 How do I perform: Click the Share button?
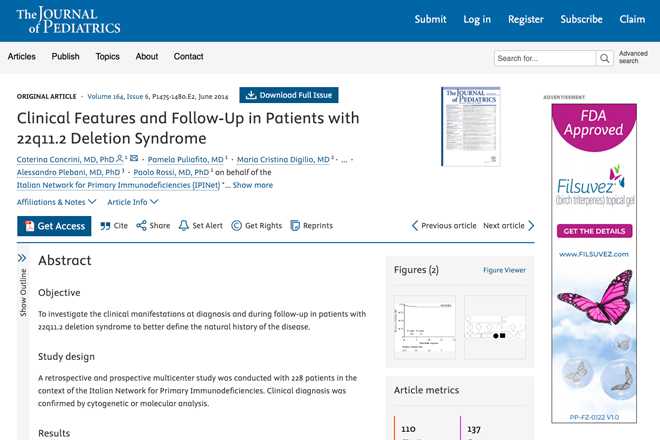click(153, 226)
